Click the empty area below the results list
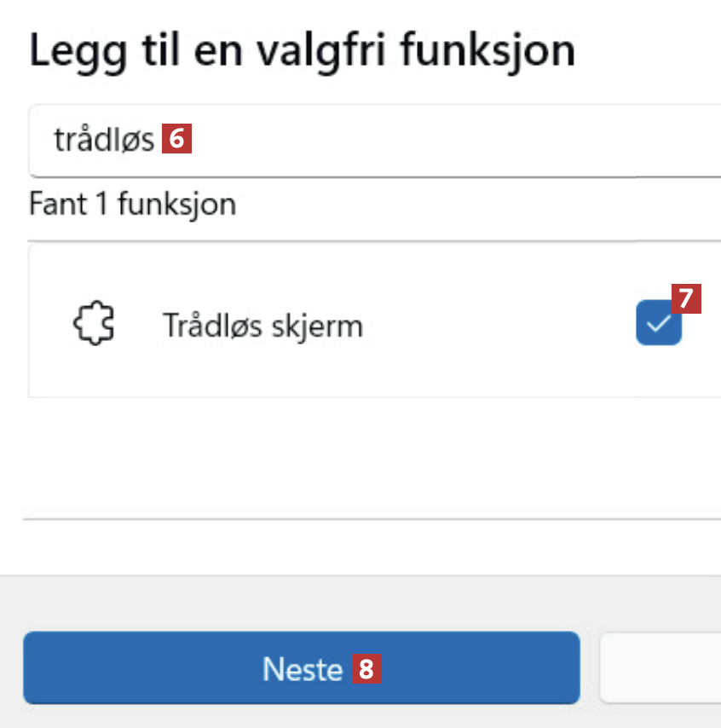Screen dimensions: 721x728 tap(366, 456)
